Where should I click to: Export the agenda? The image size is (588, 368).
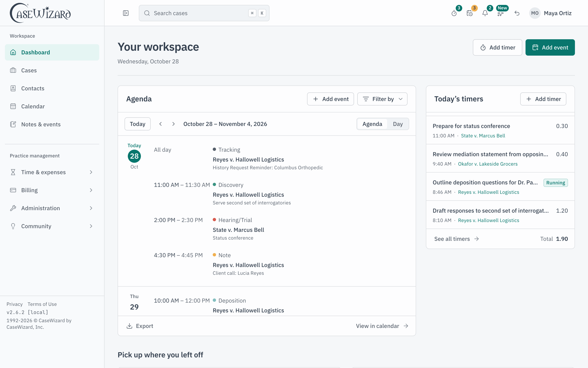pos(140,326)
